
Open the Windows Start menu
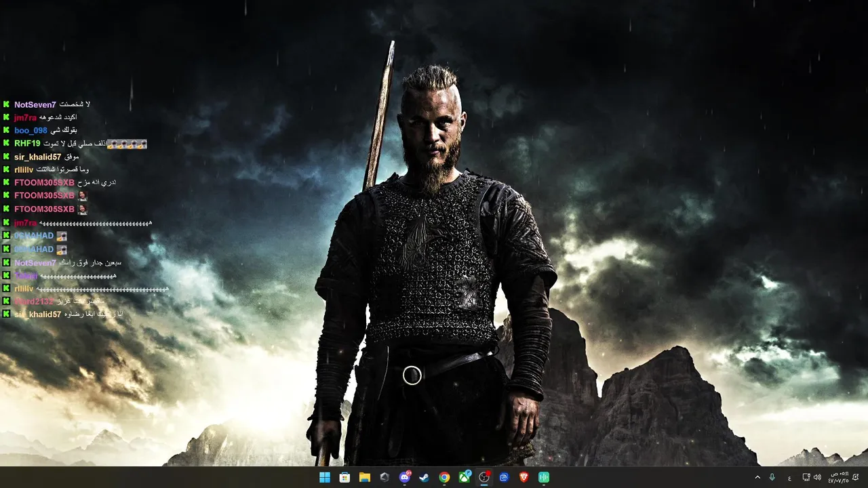pyautogui.click(x=325, y=477)
